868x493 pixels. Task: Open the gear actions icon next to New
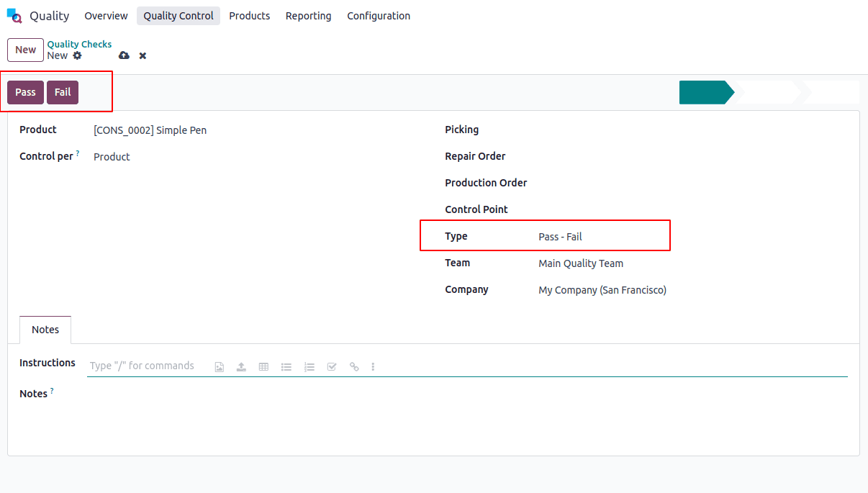pos(78,55)
